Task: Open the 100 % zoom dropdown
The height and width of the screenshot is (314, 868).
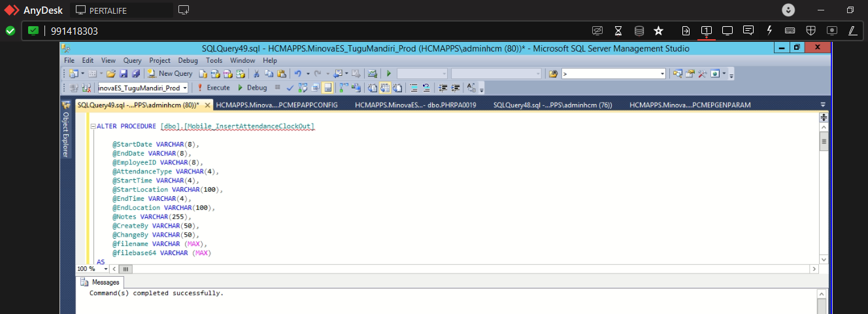Action: coord(106,269)
